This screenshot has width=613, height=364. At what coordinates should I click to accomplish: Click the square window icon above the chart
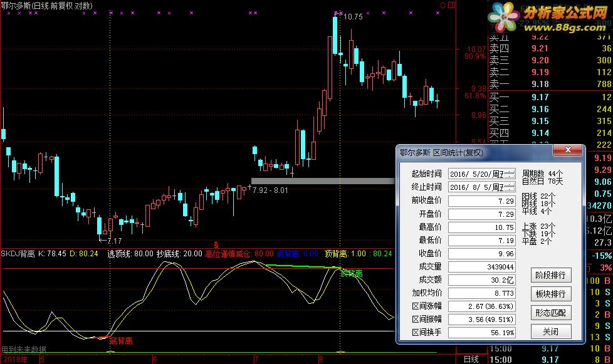tap(451, 5)
